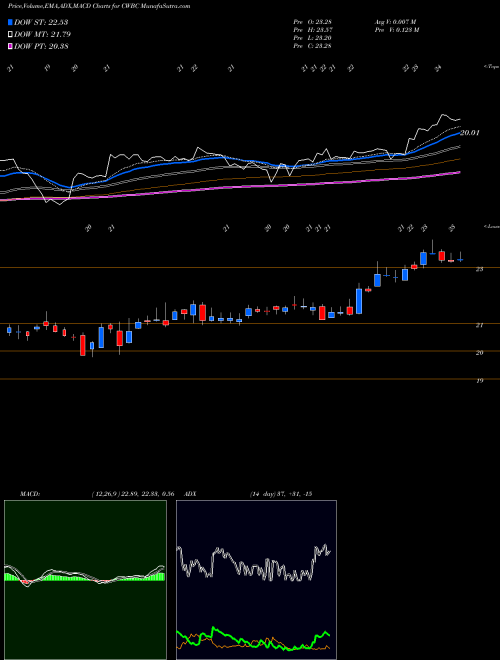Click the 19 price axis label
Image resolution: width=500 pixels, height=660 pixels.
pyautogui.click(x=479, y=381)
